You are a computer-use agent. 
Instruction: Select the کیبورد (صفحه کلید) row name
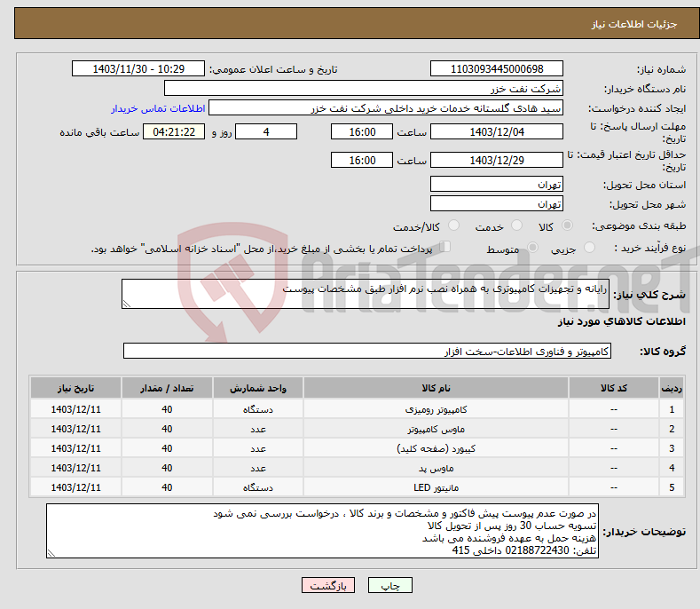point(436,448)
